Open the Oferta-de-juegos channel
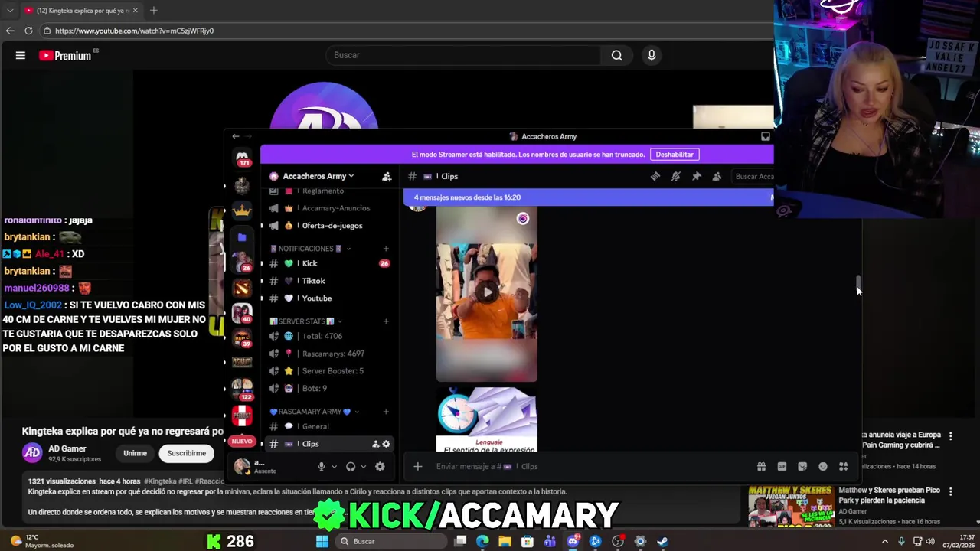Screen dimensions: 980x551 (x=329, y=226)
